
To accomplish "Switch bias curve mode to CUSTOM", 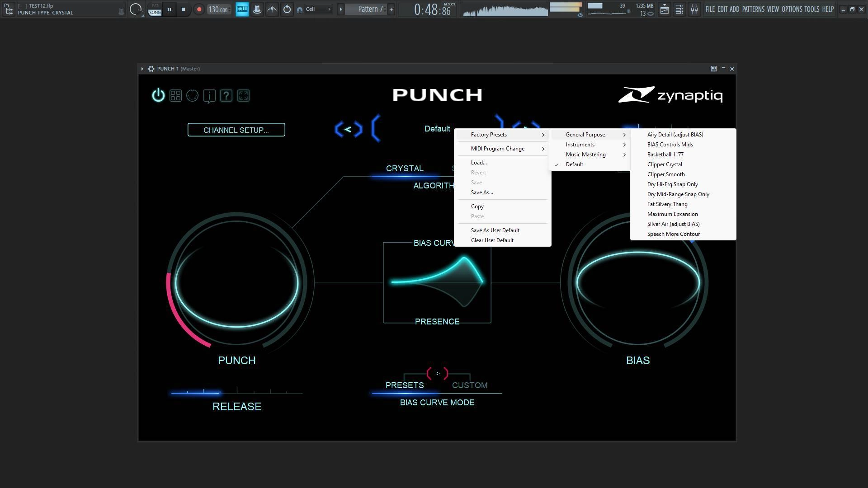I will pos(470,385).
